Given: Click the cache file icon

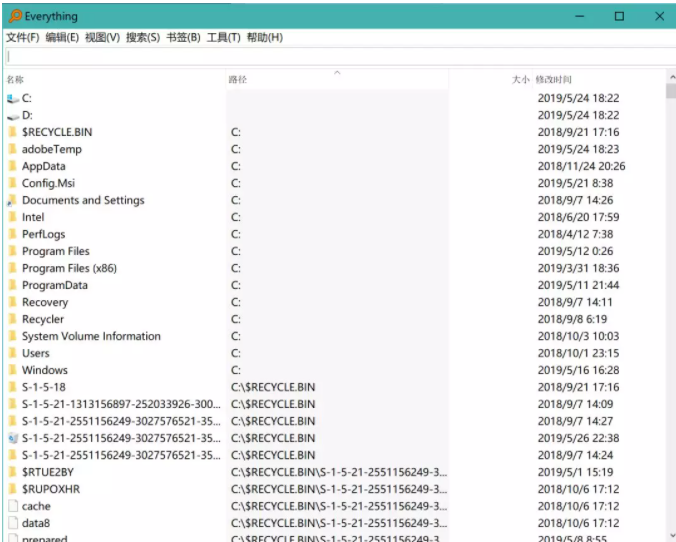Looking at the screenshot, I should (13, 506).
